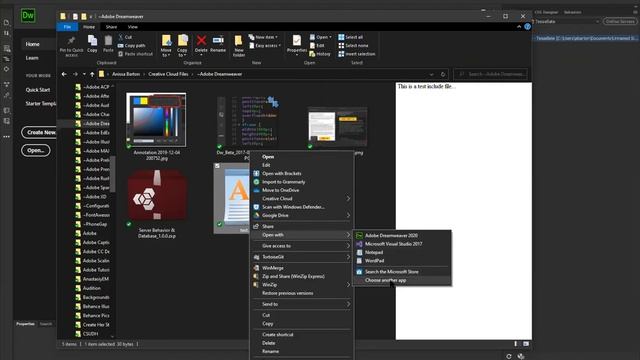Click the Explorer forward arrow

click(x=75, y=74)
